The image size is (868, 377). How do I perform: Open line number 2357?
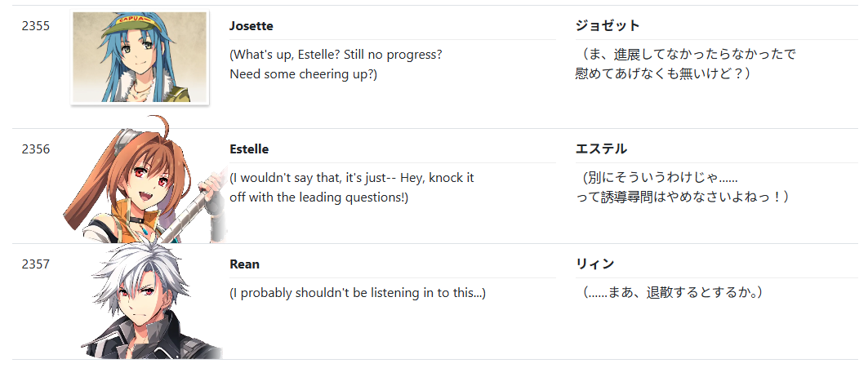click(36, 264)
